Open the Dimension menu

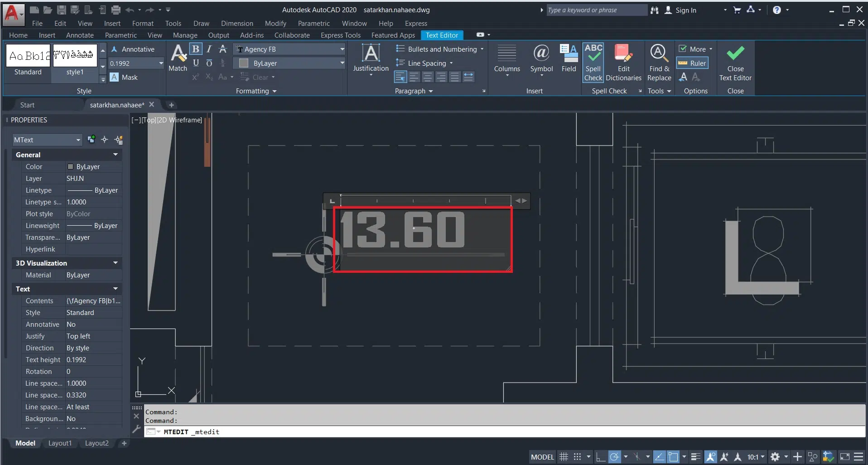point(237,24)
